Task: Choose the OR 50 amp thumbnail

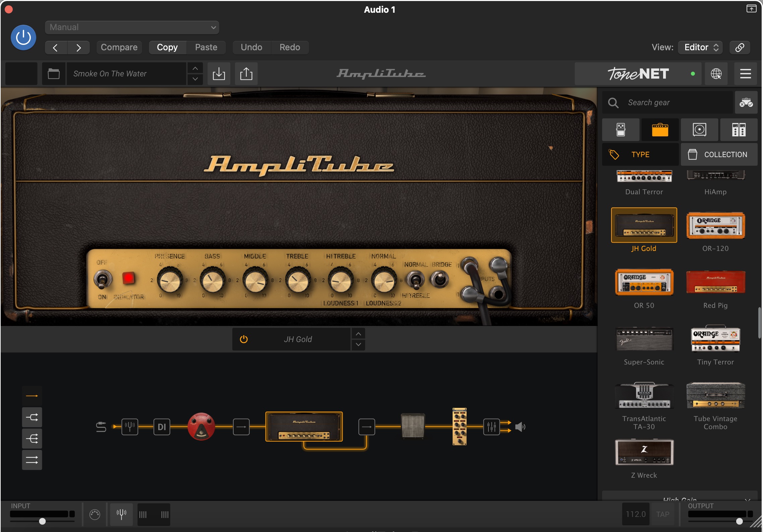Action: [644, 282]
